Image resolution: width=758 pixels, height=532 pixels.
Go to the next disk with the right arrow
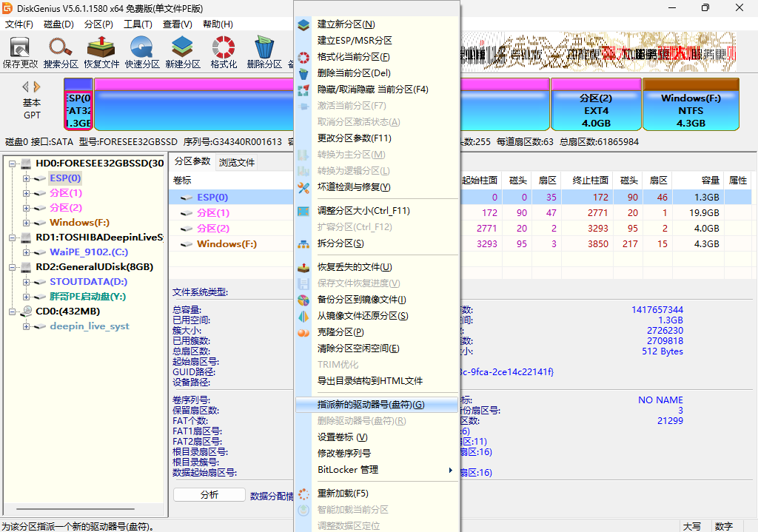(37, 87)
